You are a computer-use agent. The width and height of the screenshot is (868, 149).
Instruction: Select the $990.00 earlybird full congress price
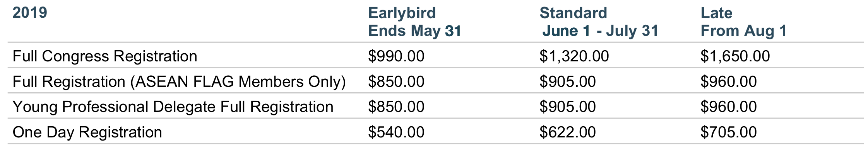(x=396, y=56)
